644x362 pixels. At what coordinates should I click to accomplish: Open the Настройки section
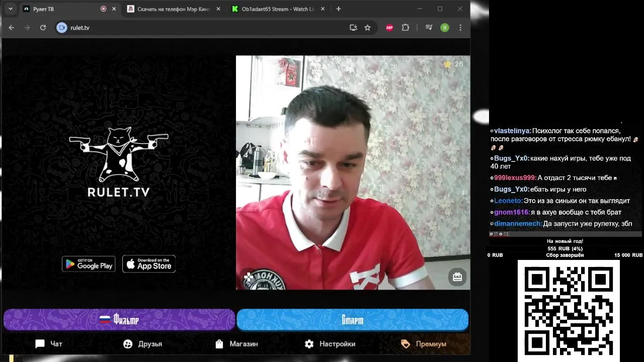[330, 344]
